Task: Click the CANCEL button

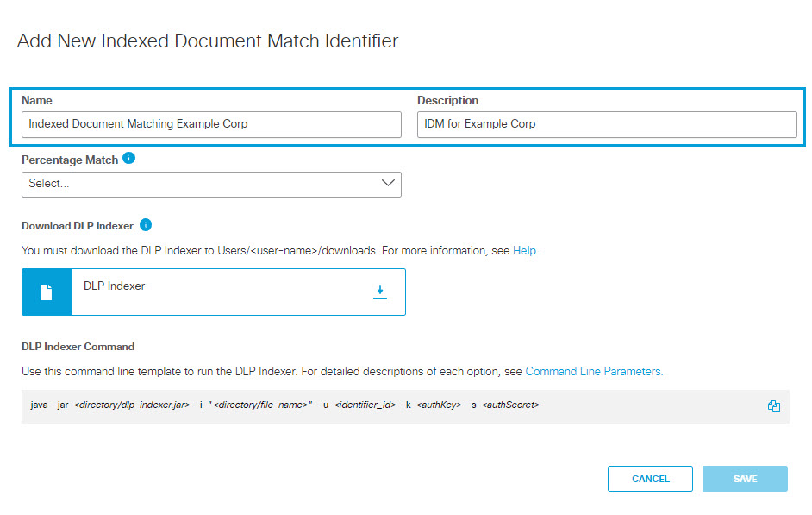Action: coord(650,479)
